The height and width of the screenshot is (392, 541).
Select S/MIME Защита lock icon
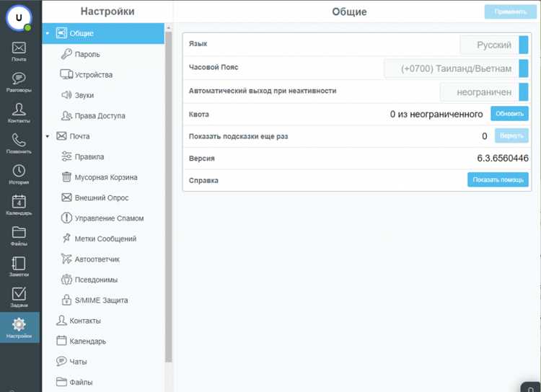click(x=66, y=300)
